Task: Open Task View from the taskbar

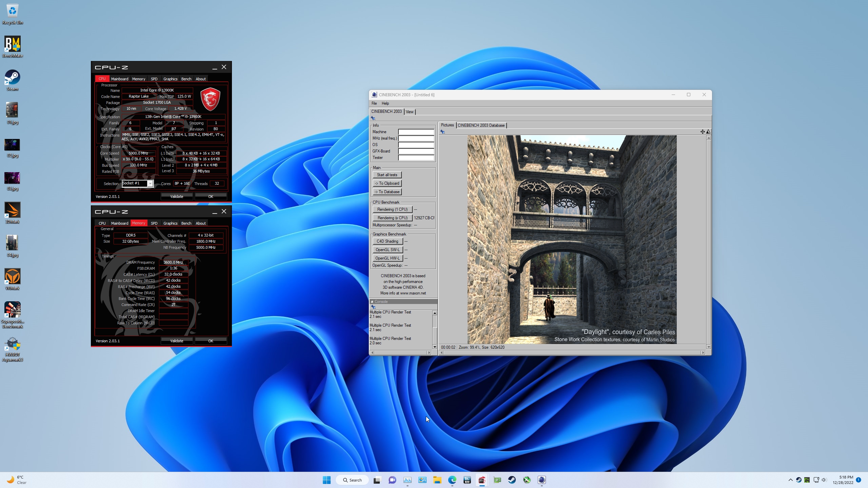Action: pyautogui.click(x=377, y=480)
